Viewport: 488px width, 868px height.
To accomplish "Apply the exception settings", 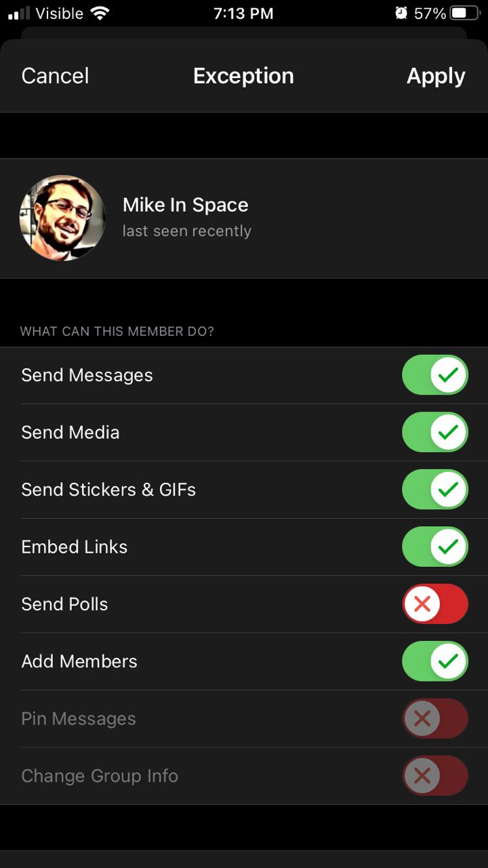I will (x=436, y=76).
